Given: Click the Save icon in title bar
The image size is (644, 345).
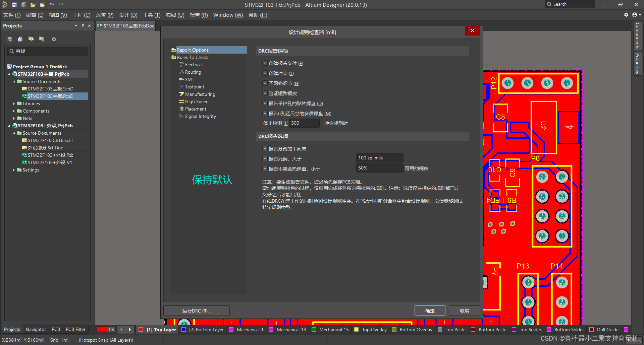Looking at the screenshot, I should (14, 5).
